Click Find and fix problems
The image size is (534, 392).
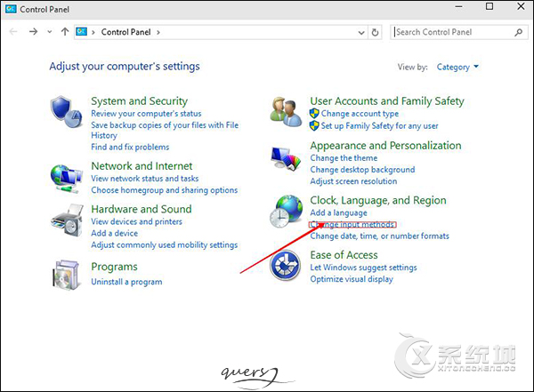pos(130,147)
